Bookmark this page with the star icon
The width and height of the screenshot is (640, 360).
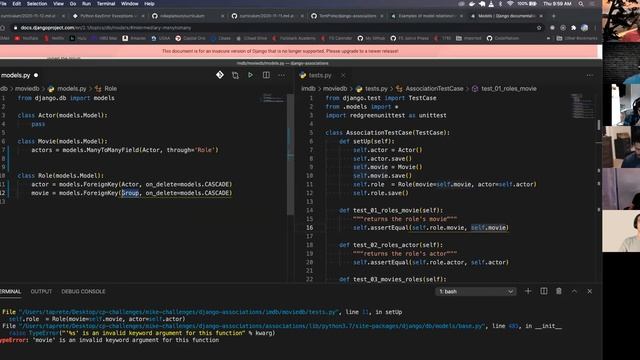click(x=539, y=28)
